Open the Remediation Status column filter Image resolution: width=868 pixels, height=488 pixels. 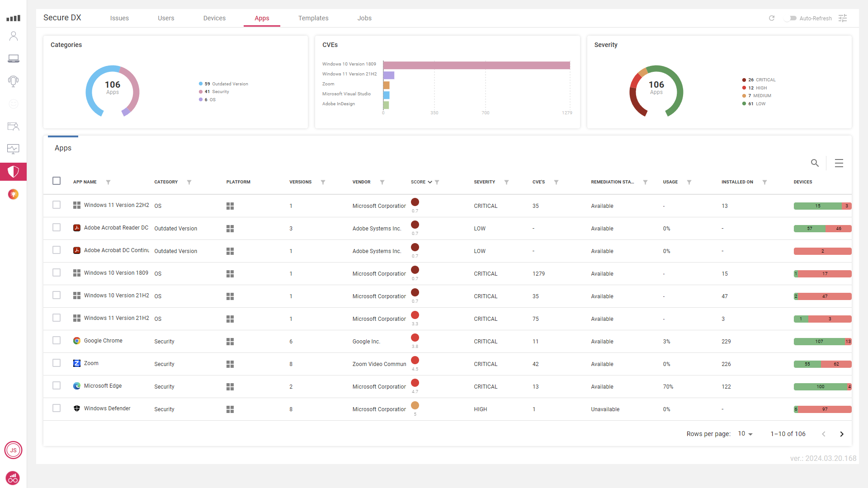[x=645, y=182]
